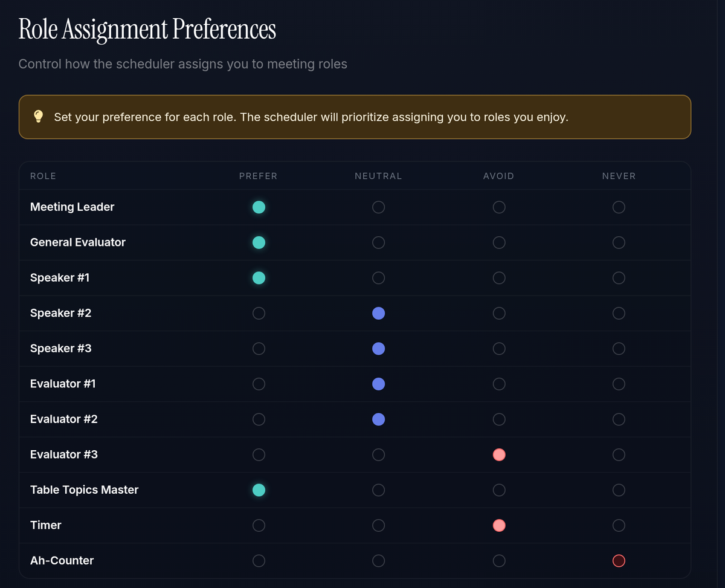725x588 pixels.
Task: Click the AVOID column header
Action: (499, 176)
